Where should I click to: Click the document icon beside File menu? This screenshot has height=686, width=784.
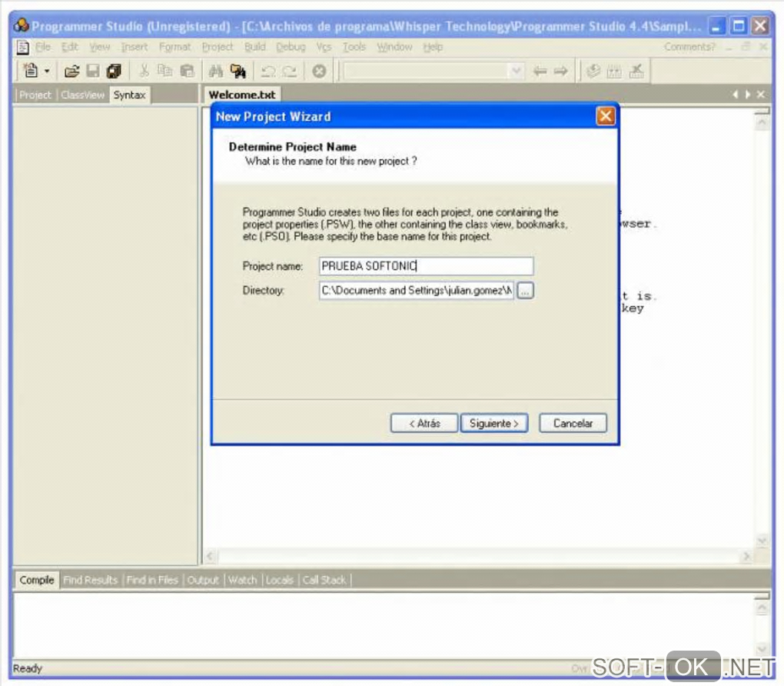click(x=22, y=48)
